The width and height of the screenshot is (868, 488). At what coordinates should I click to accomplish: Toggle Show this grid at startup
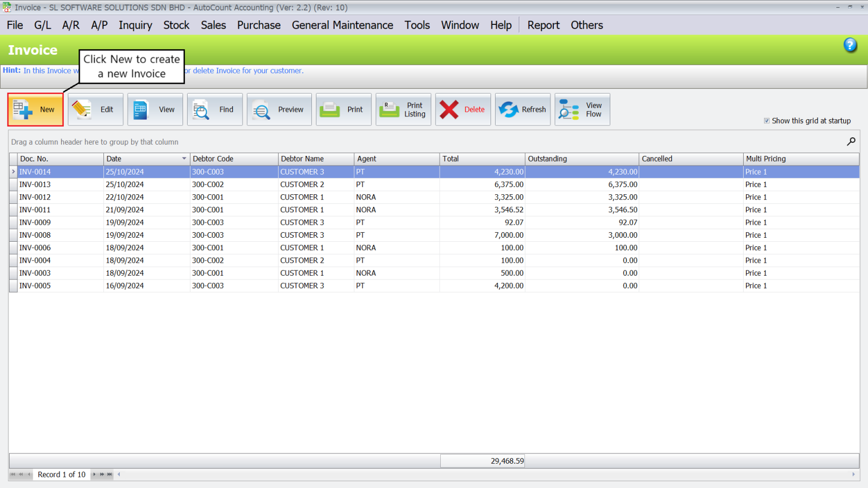[x=767, y=120]
